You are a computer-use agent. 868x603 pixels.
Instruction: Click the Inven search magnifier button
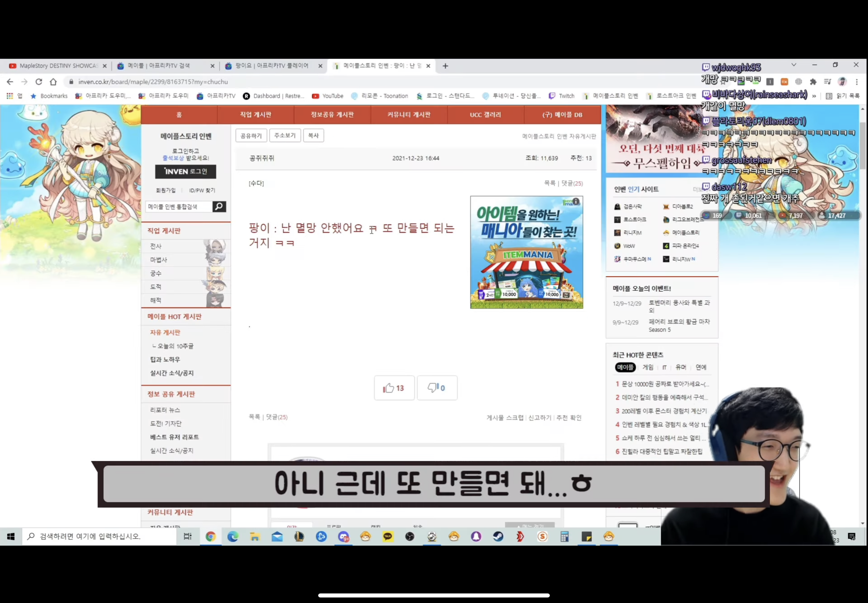coord(219,207)
